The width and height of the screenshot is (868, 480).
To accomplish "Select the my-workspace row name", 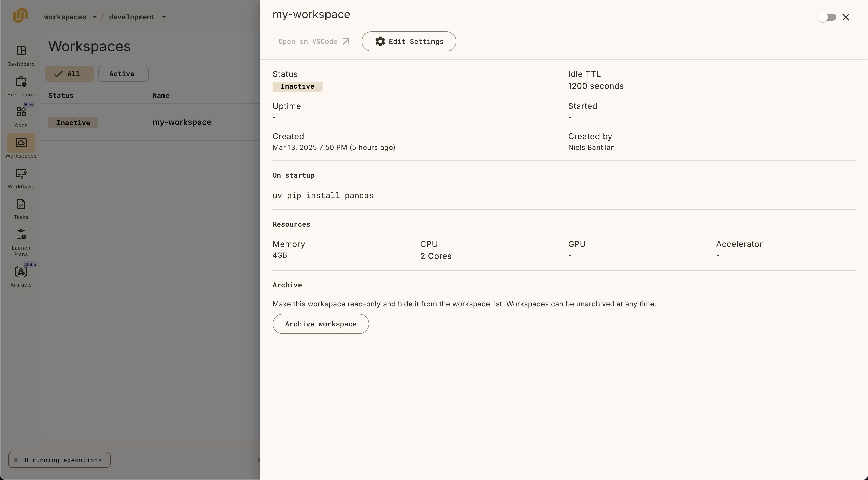I will pos(182,122).
